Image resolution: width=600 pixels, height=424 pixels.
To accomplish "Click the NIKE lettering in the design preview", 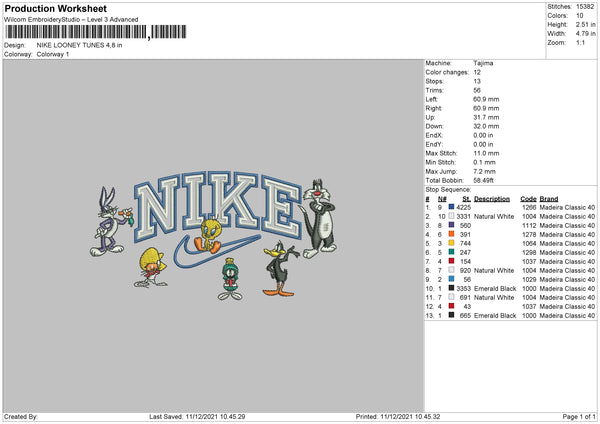I will coord(218,205).
